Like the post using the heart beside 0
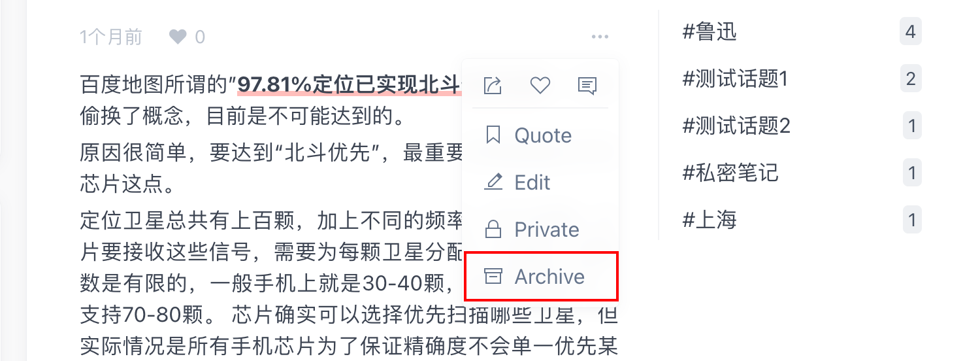 178,37
